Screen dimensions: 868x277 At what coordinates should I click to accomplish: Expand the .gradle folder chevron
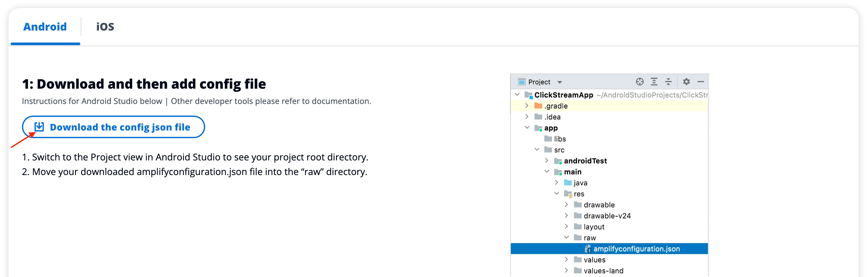tap(527, 106)
